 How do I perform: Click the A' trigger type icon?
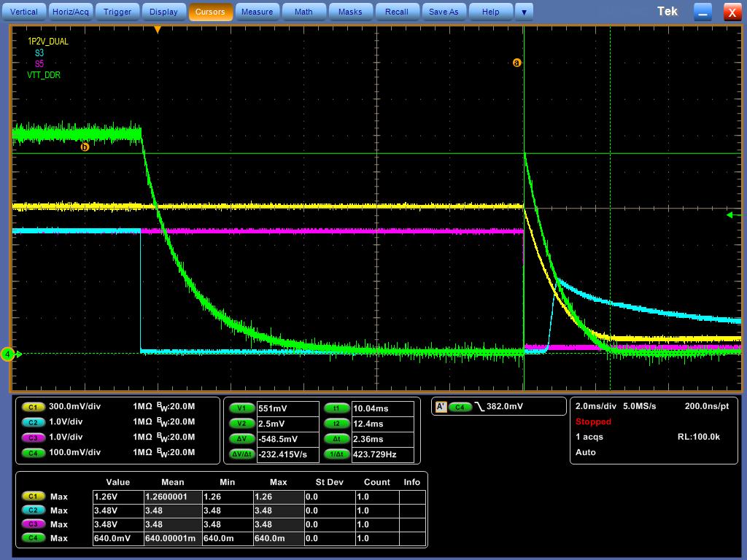[441, 407]
